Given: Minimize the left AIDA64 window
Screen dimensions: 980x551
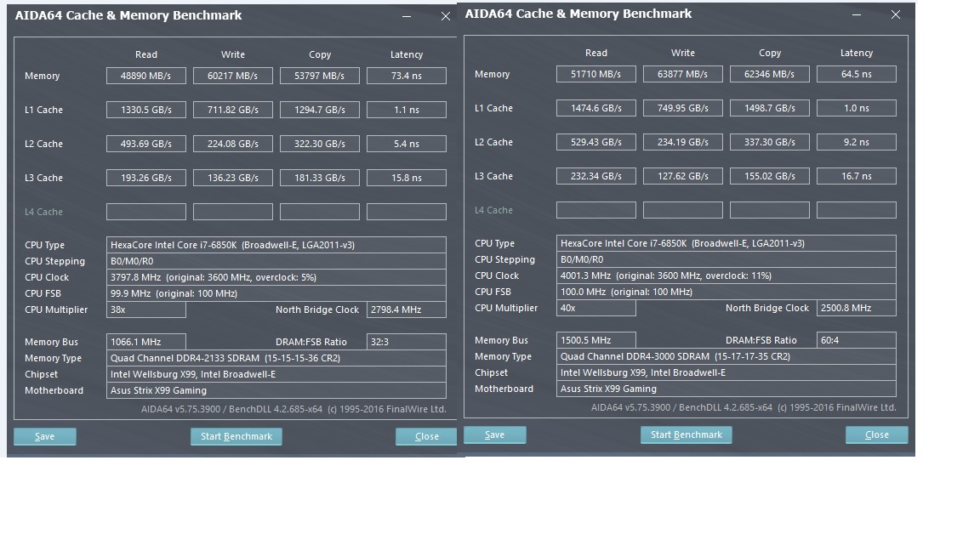Looking at the screenshot, I should click(x=407, y=16).
